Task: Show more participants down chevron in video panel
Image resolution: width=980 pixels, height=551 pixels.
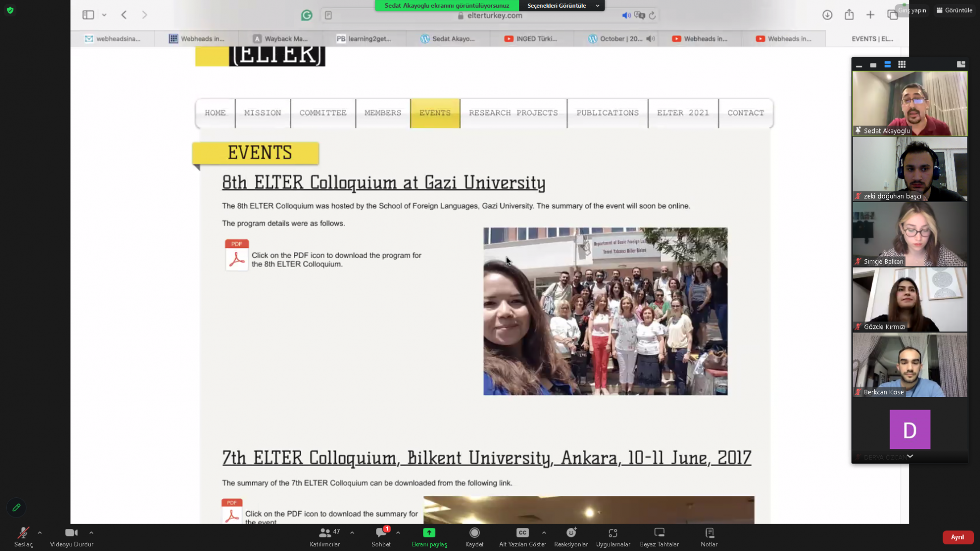Action: point(910,456)
